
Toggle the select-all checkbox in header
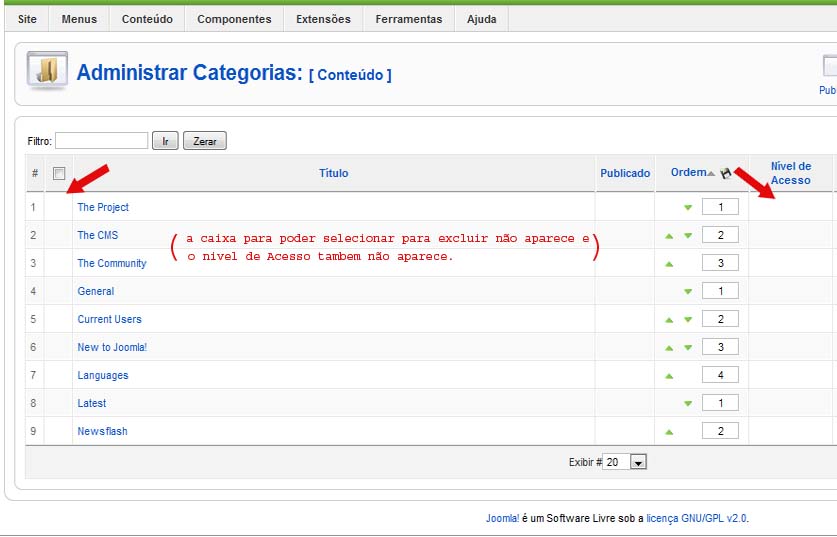pyautogui.click(x=59, y=173)
